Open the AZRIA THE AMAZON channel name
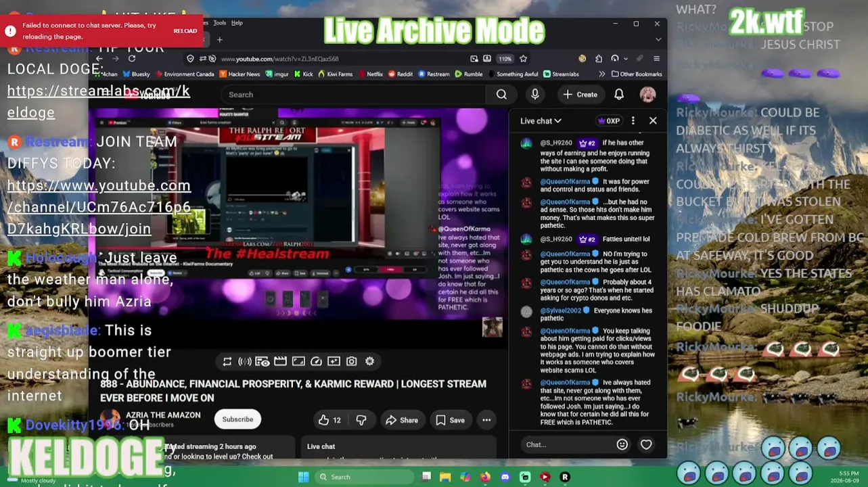 [x=163, y=415]
